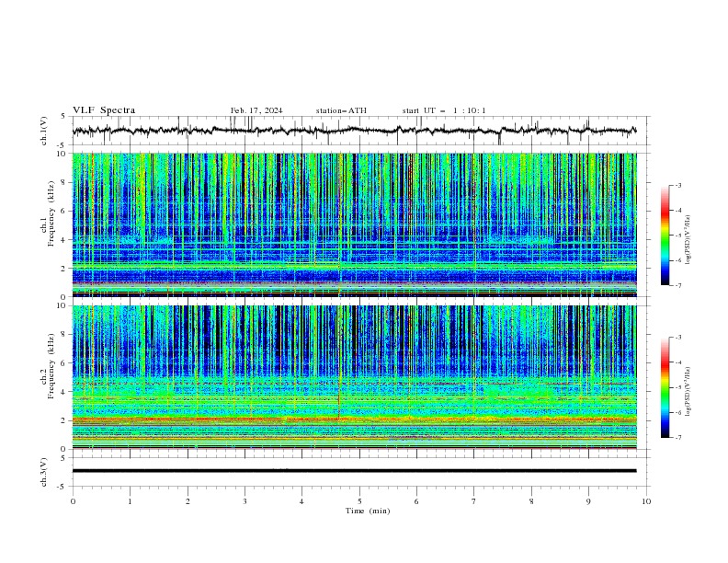The width and height of the screenshot is (728, 563).
Task: Click time axis tick label "3"
Action: click(245, 501)
